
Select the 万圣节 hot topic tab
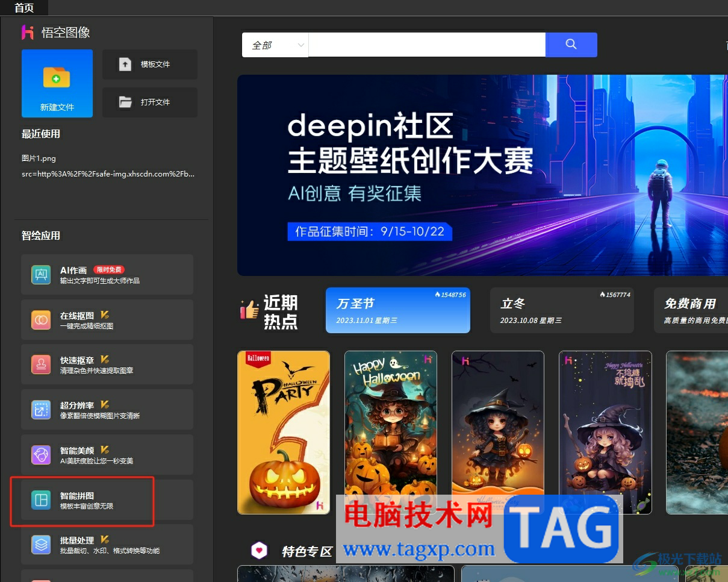coord(398,310)
